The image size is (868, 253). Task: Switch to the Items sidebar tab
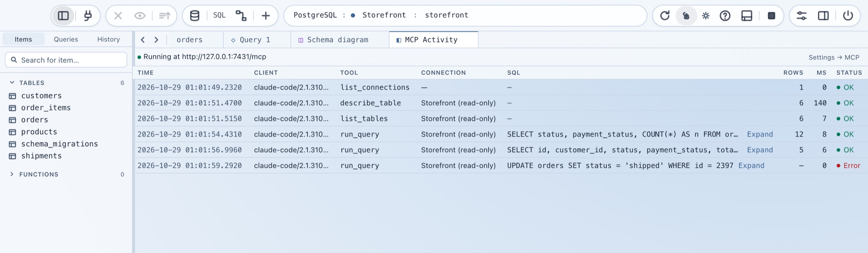pos(23,39)
